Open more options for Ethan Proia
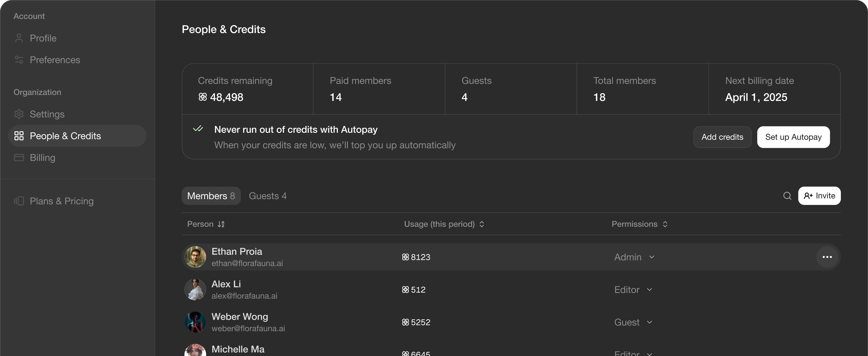 [827, 257]
